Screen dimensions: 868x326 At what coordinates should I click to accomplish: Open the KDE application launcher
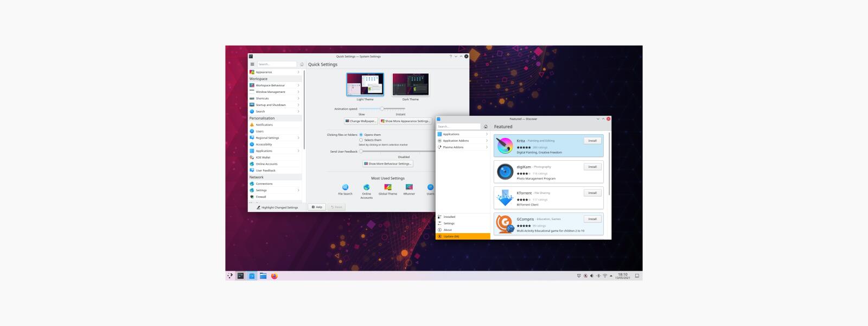tap(230, 276)
